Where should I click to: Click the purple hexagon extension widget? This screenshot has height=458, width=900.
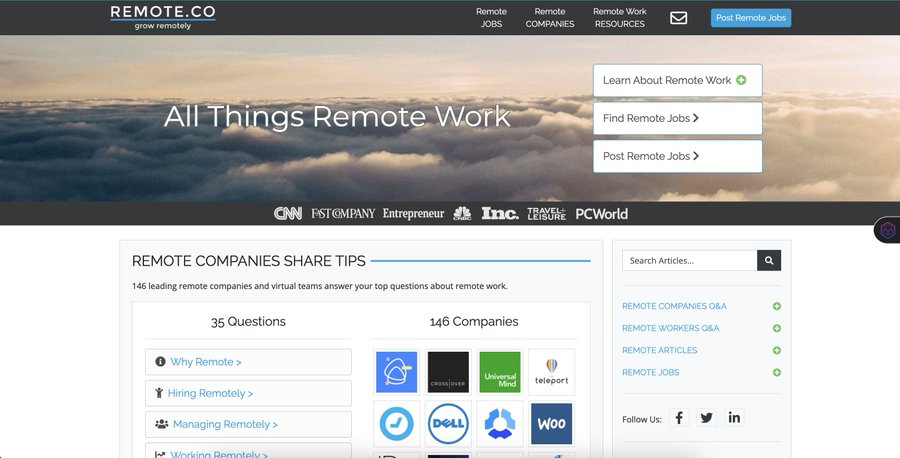887,230
